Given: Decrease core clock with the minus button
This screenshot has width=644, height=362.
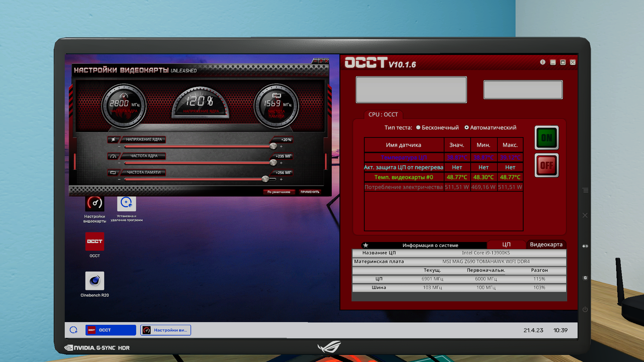Looking at the screenshot, I should (x=119, y=163).
